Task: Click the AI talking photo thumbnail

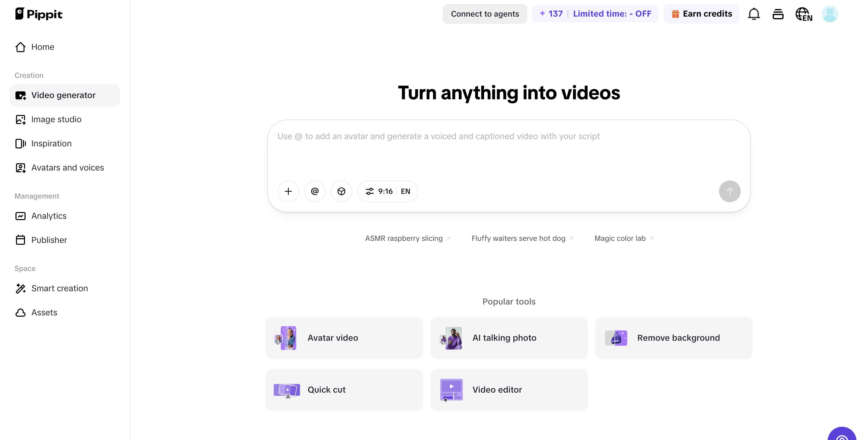Action: (451, 338)
